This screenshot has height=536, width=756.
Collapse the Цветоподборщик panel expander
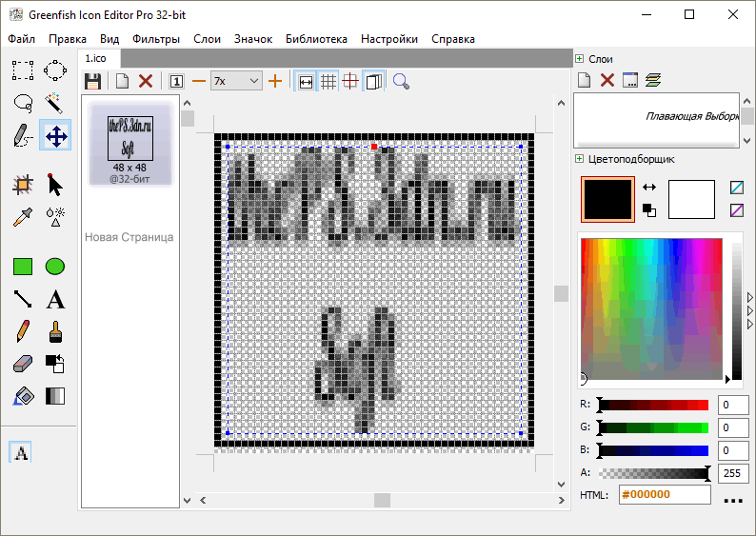[579, 159]
